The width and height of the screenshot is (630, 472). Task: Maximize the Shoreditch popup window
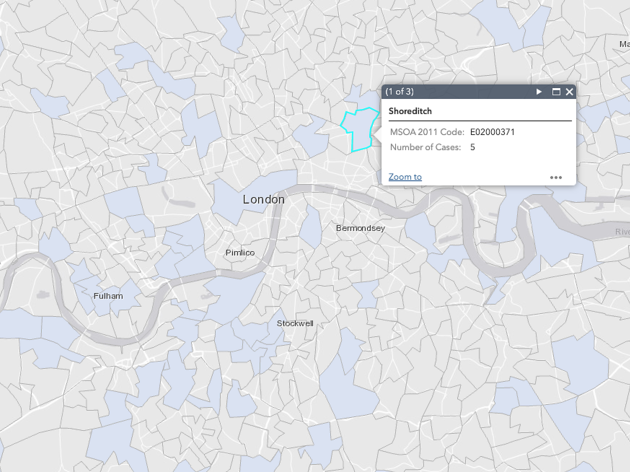(x=556, y=92)
